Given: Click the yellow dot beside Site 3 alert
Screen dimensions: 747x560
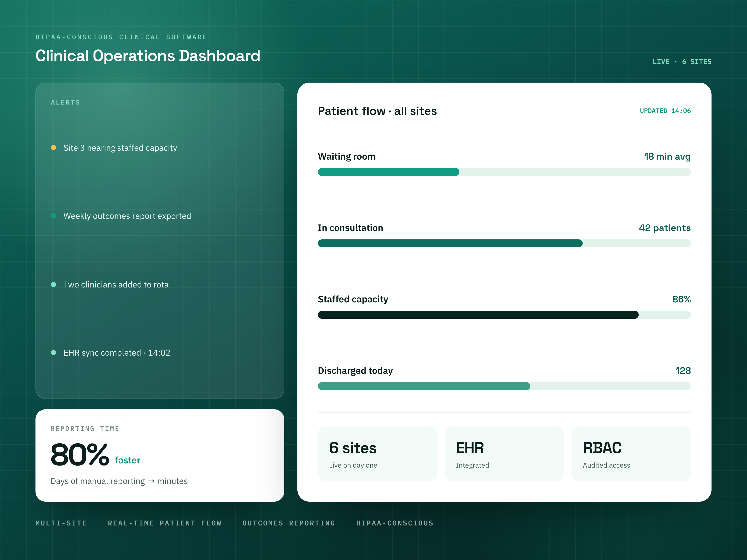Looking at the screenshot, I should point(53,148).
